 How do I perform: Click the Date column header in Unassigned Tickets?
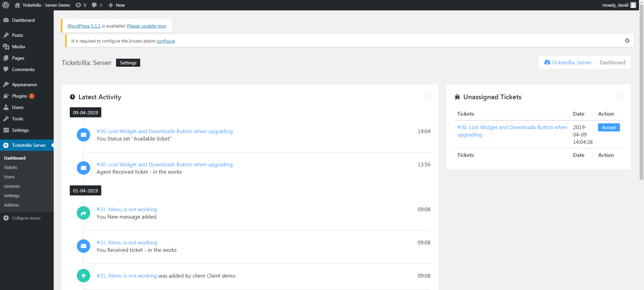click(579, 114)
